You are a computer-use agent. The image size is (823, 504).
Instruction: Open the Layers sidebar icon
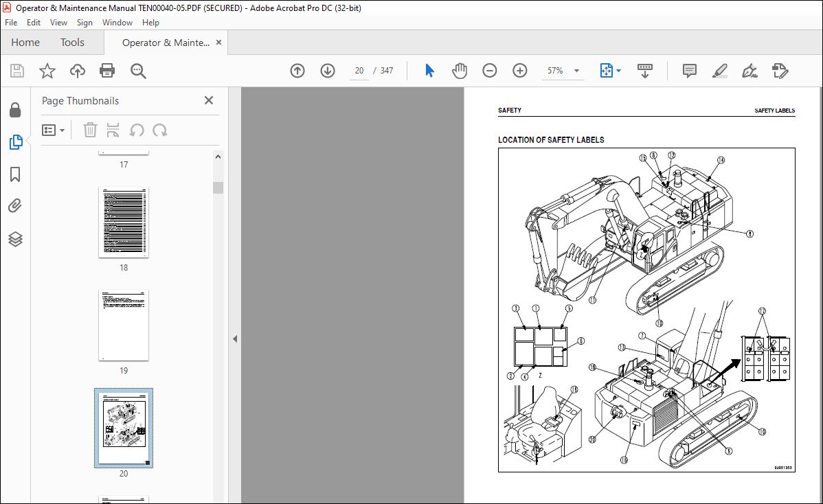point(15,239)
